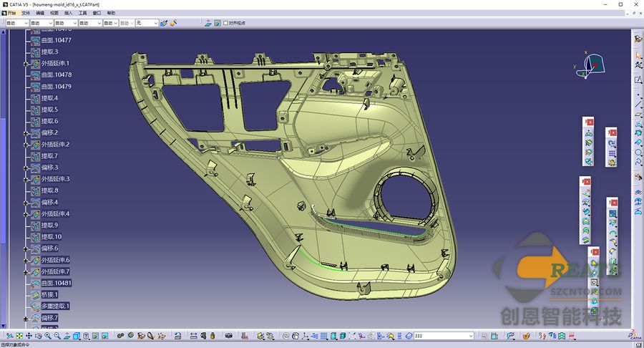
Task: Open the 编辑 menu
Action: point(40,13)
